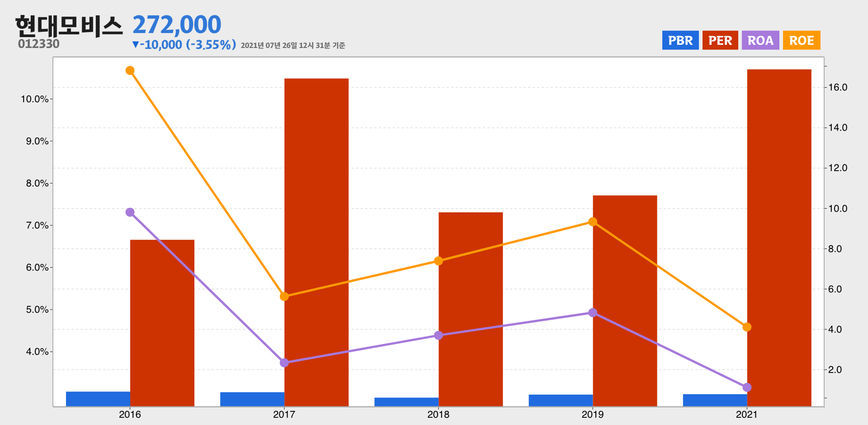Click the 2017 blue PBR bar
Screen dimensions: 868x425
pyautogui.click(x=252, y=399)
